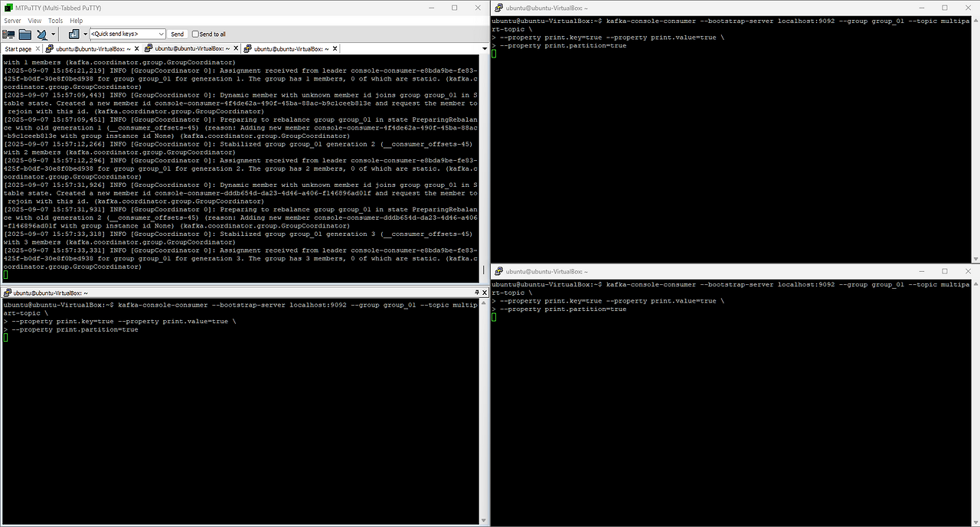Click text 'with 3 members' in the log
This screenshot has width=980, height=527.
32,242
